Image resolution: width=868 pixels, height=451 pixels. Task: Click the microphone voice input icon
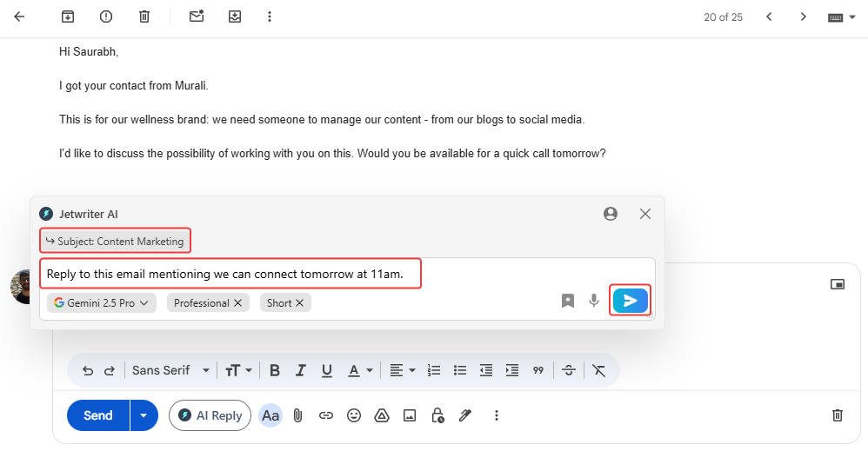click(x=594, y=301)
